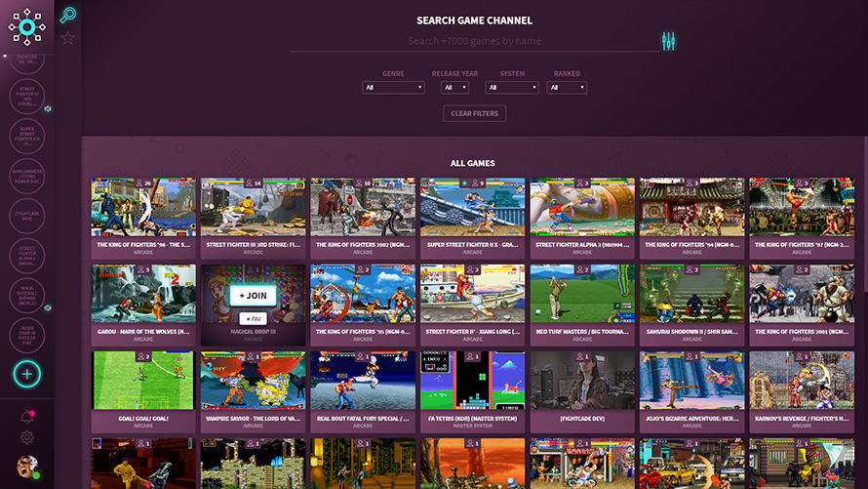The width and height of the screenshot is (868, 489).
Task: Click favorite star badge on Super Street Fighter II X
Action: pos(464,183)
